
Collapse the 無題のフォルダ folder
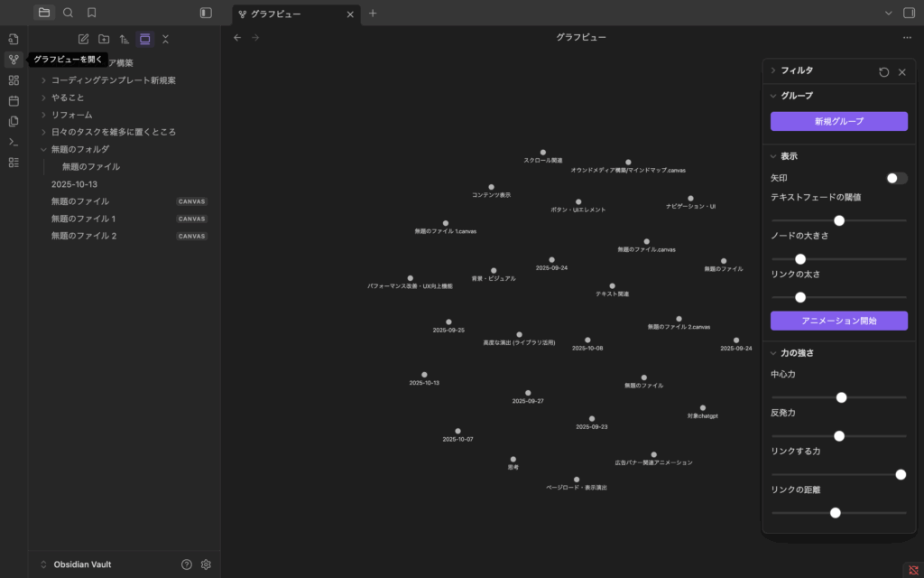43,149
